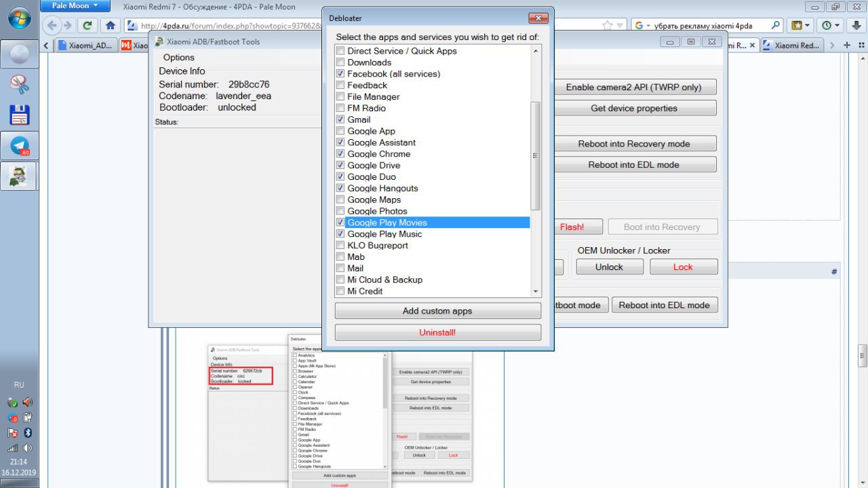Viewport: 868px width, 488px height.
Task: Click the Action Center flag tray icon
Action: point(12,433)
